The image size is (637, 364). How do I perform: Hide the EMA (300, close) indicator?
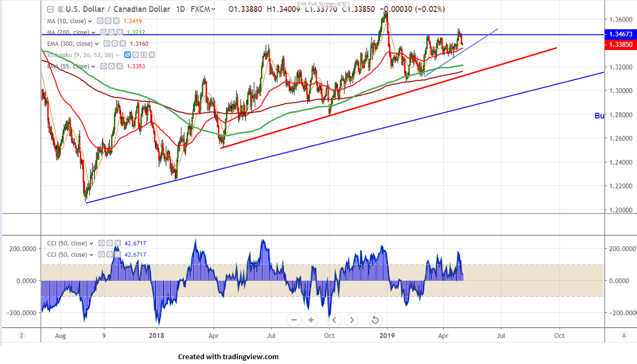(107, 44)
